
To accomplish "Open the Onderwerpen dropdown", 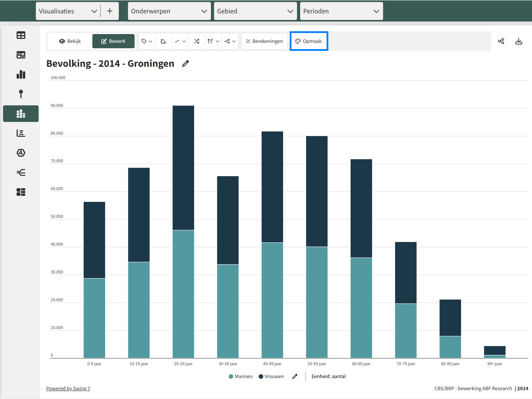I will click(169, 11).
